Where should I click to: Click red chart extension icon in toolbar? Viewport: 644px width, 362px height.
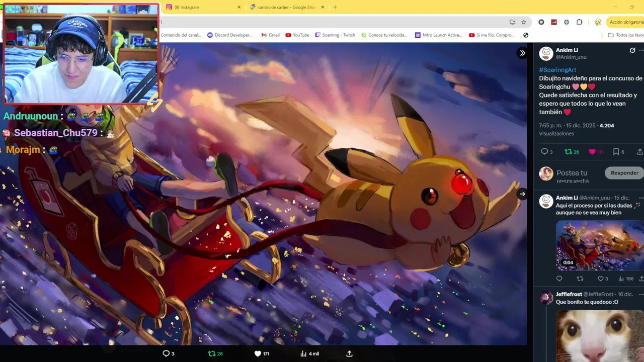pyautogui.click(x=554, y=22)
